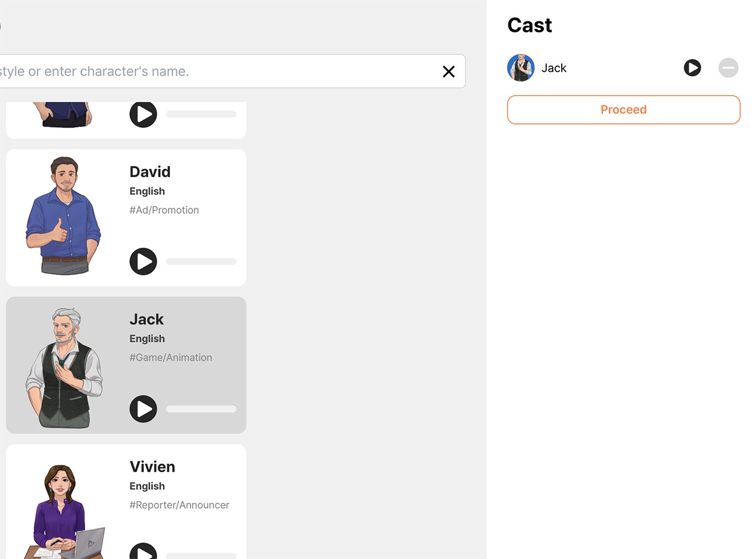Preview Jack's voice in the Cast panel
This screenshot has width=756, height=559.
coord(692,68)
